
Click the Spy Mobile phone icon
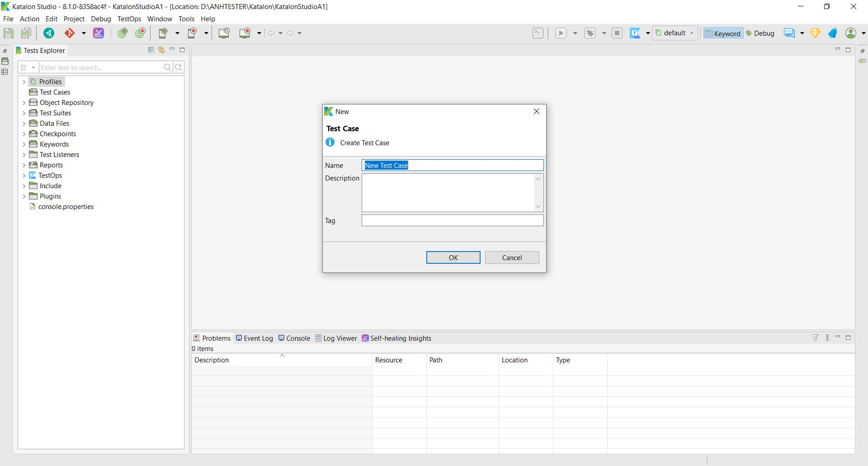pyautogui.click(x=163, y=33)
